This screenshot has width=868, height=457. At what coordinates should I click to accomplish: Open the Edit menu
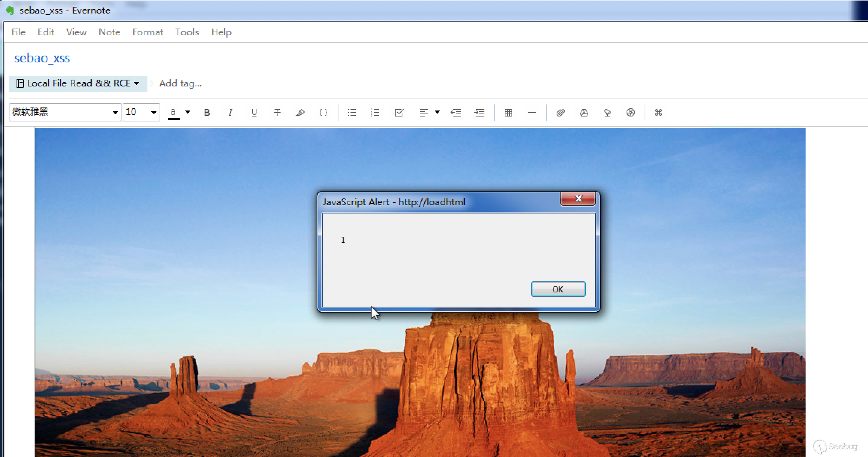click(46, 32)
